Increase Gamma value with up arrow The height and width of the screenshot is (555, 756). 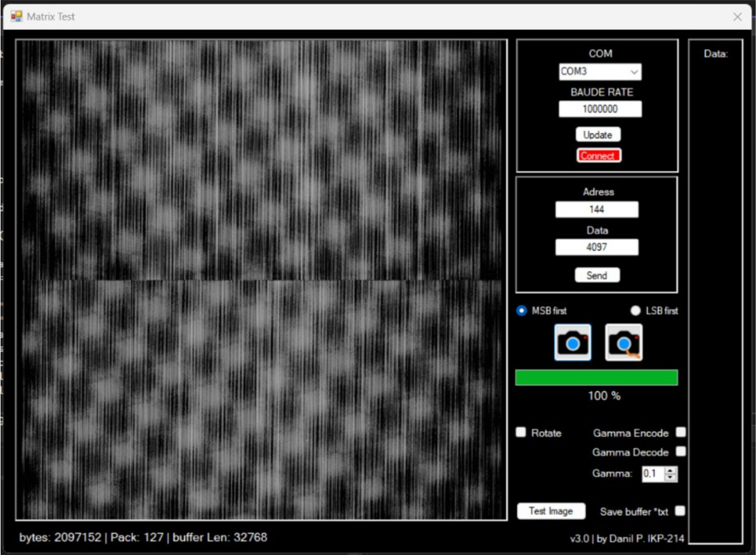point(671,470)
